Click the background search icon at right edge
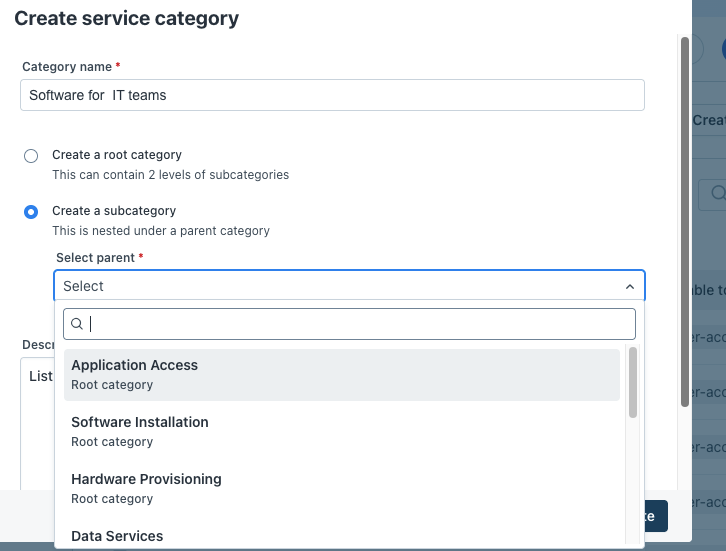 click(717, 192)
